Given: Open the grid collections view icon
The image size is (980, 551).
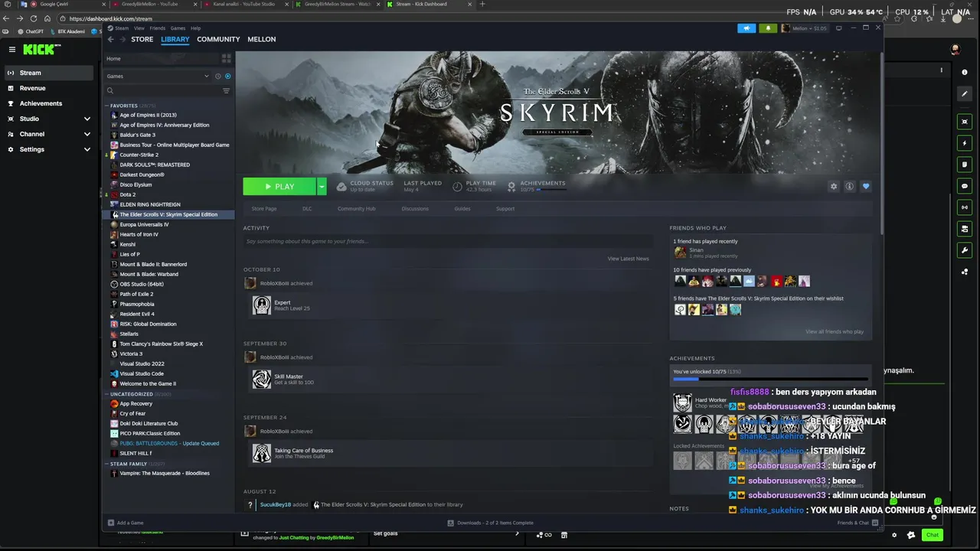Looking at the screenshot, I should (x=226, y=58).
